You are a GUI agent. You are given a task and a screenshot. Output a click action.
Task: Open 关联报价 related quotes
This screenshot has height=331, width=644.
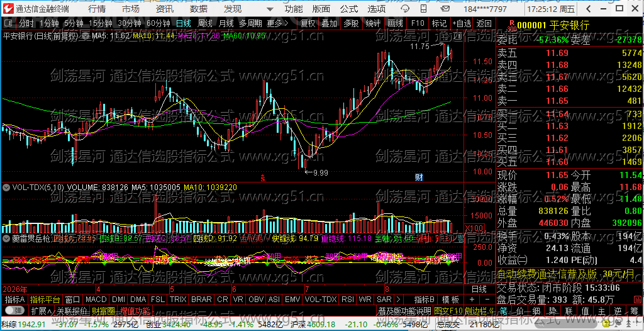72,310
